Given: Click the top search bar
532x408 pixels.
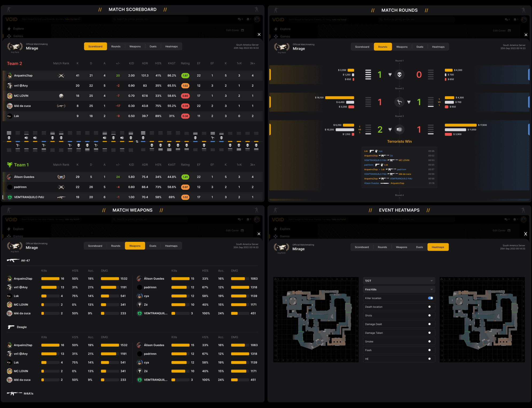Looking at the screenshot, I should 150,19.
